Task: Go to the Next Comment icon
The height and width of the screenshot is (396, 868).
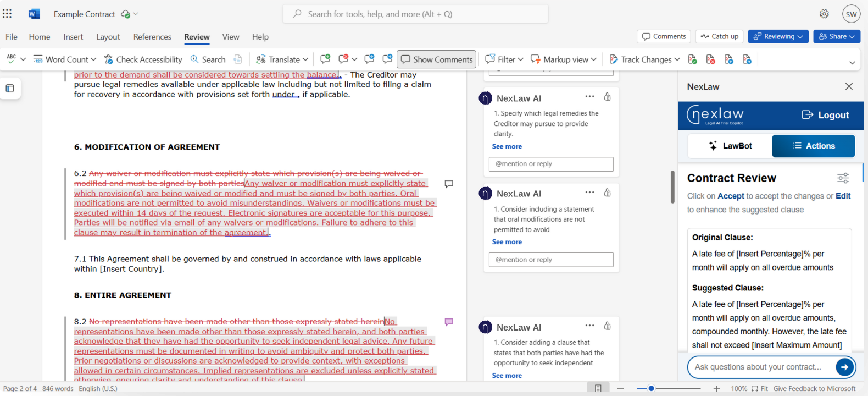Action: pos(387,59)
